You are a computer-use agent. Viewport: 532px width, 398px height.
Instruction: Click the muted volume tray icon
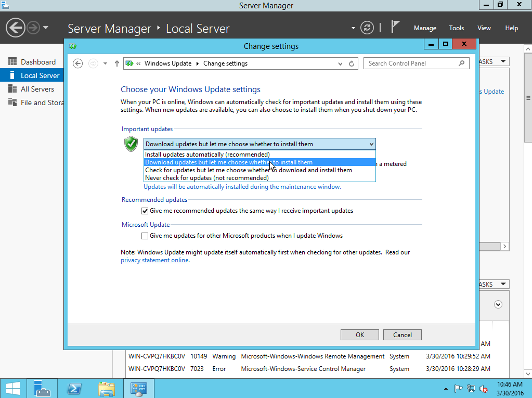click(x=484, y=389)
